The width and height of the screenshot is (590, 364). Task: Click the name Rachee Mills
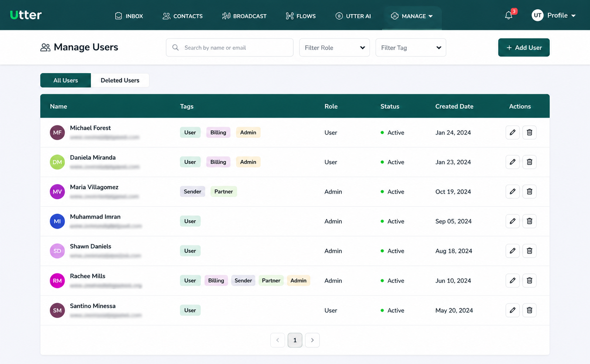pos(88,276)
